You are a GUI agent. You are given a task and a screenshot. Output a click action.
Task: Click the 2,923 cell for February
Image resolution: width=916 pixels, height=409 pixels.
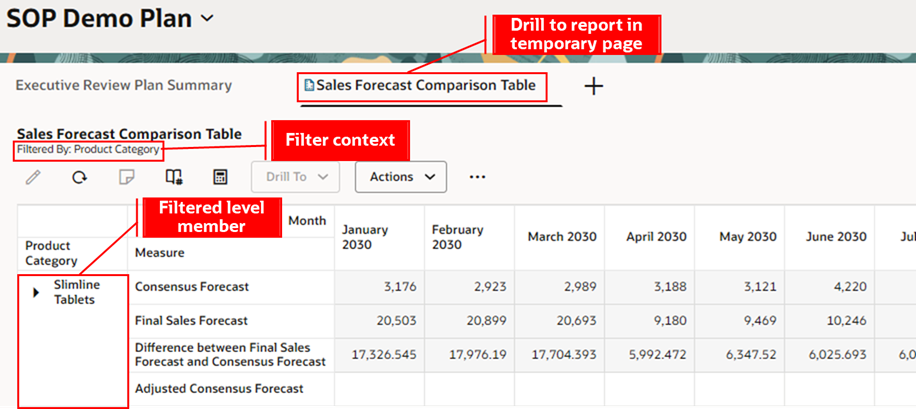tap(470, 287)
